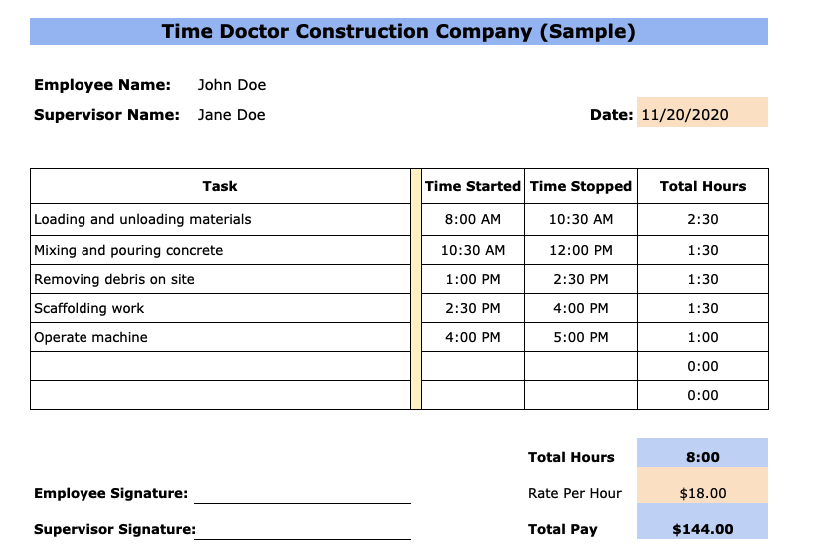The image size is (814, 553).
Task: Click the 12:00 PM stop time cell
Action: [580, 250]
